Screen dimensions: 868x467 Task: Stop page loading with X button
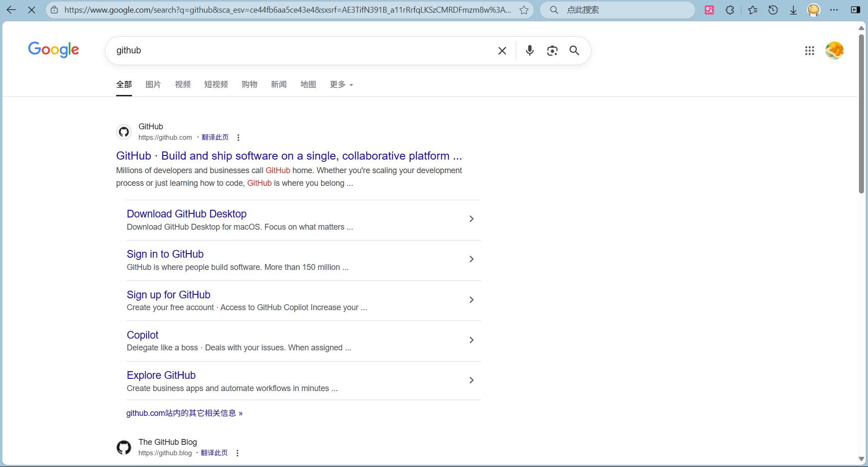click(32, 10)
